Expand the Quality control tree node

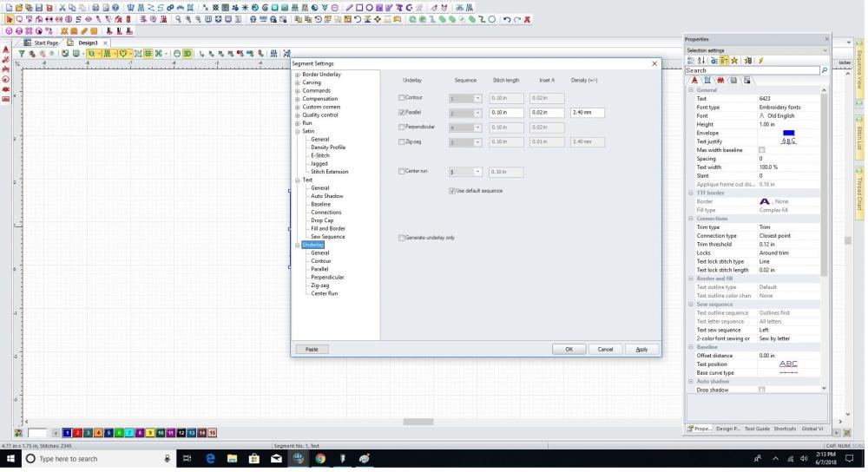point(298,115)
